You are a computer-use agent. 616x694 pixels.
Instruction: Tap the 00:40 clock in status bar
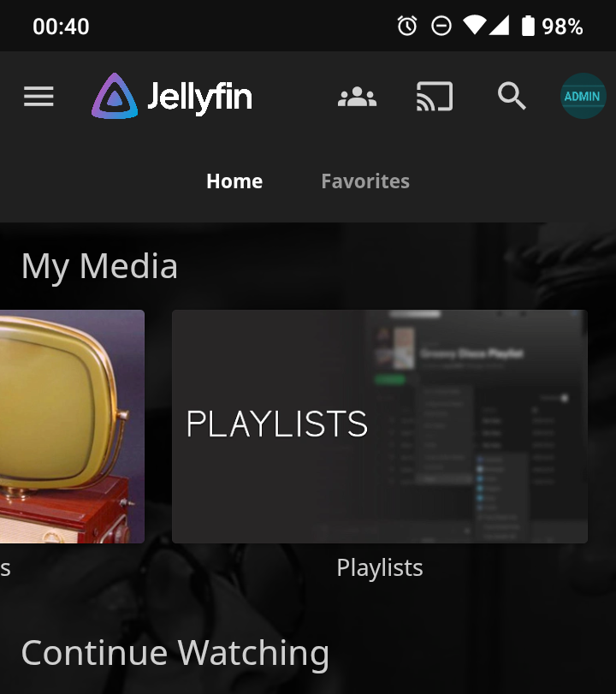tap(61, 27)
